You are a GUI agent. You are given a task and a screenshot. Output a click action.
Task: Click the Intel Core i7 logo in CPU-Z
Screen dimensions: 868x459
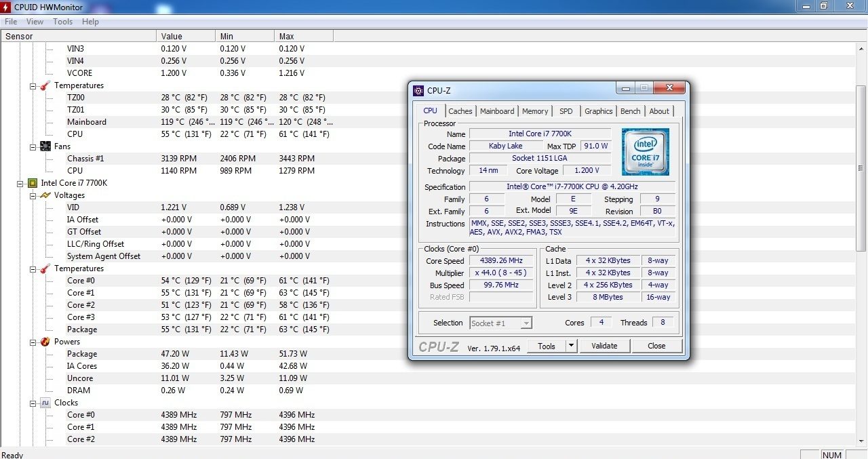click(x=645, y=152)
